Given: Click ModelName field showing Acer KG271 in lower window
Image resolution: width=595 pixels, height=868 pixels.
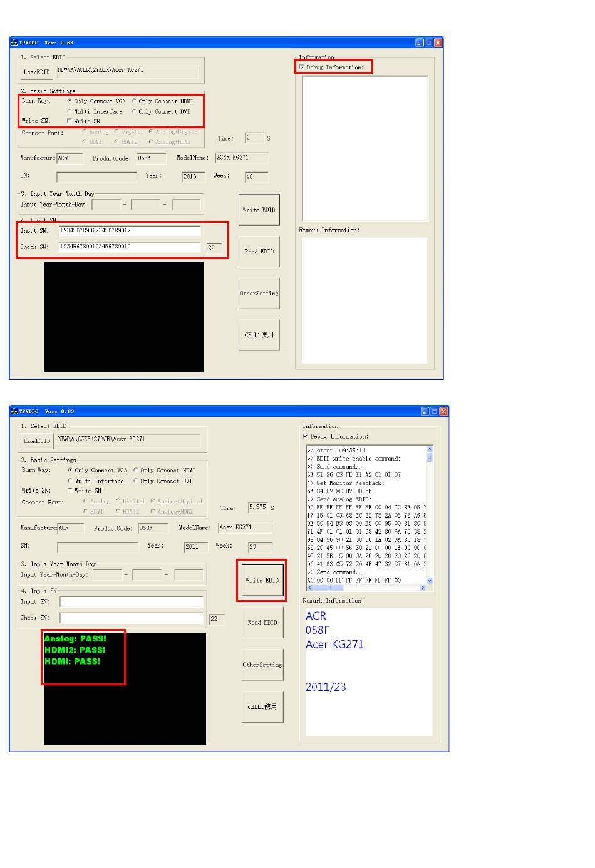Looking at the screenshot, I should 245,528.
